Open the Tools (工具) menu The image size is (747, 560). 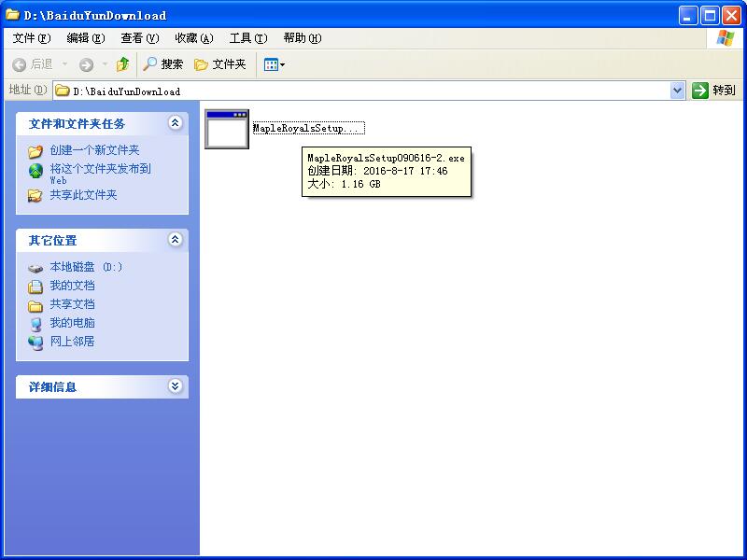247,38
